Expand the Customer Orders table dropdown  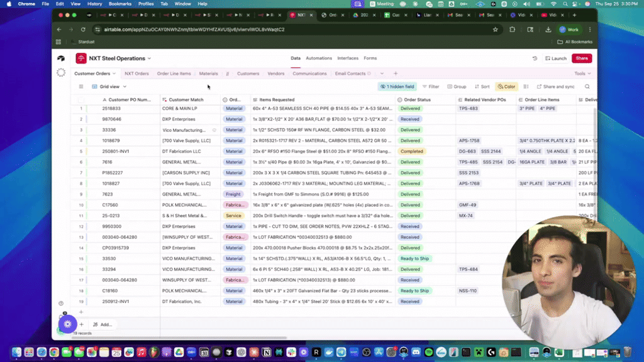[x=114, y=74]
